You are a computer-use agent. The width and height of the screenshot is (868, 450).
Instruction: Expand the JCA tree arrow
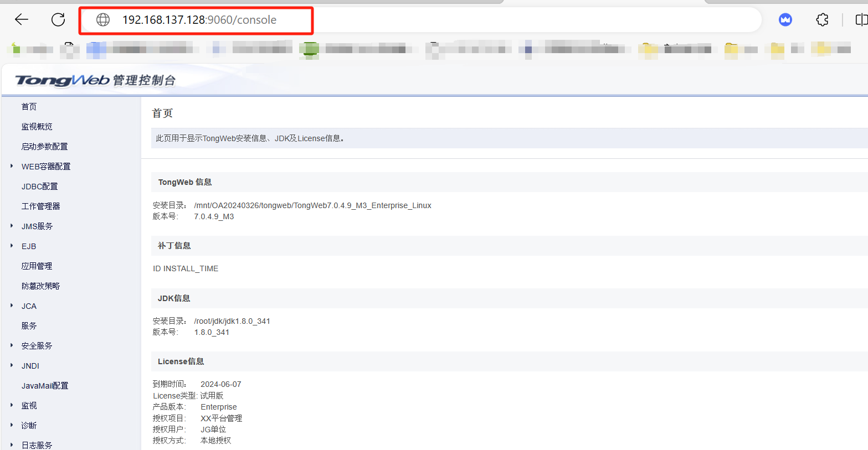click(x=12, y=306)
